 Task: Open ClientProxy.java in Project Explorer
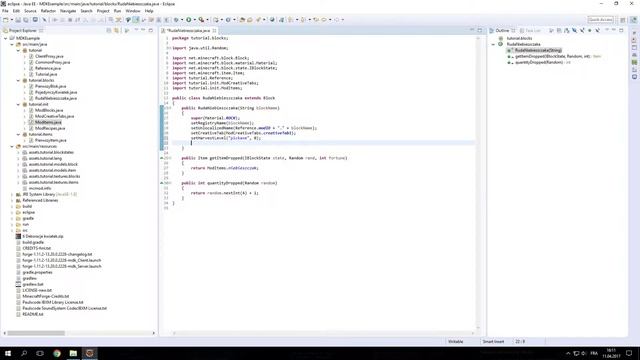(49, 56)
